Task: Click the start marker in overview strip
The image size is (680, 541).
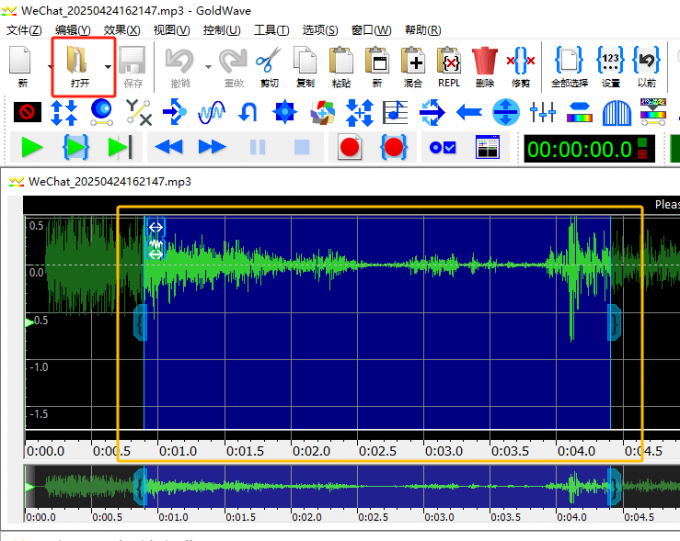Action: 140,487
